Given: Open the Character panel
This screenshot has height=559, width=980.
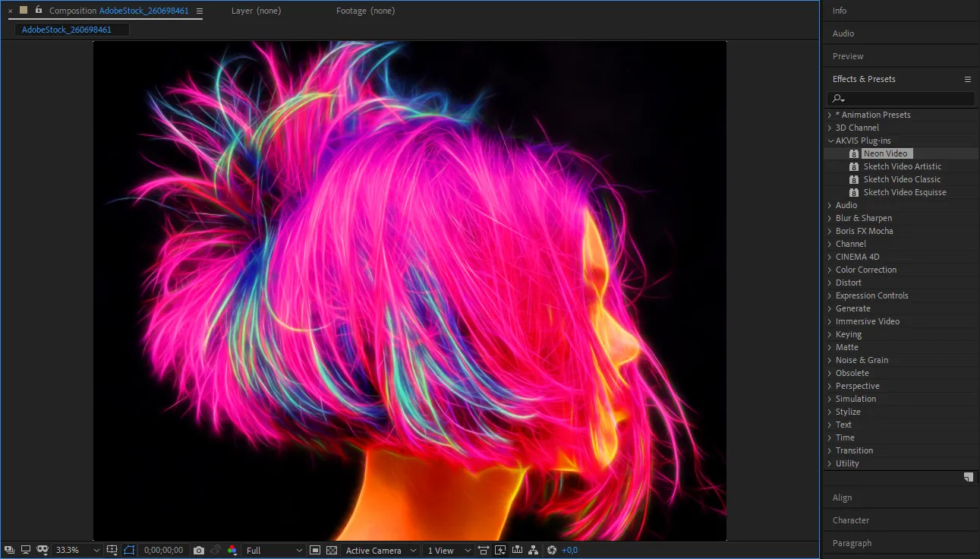Looking at the screenshot, I should [851, 520].
